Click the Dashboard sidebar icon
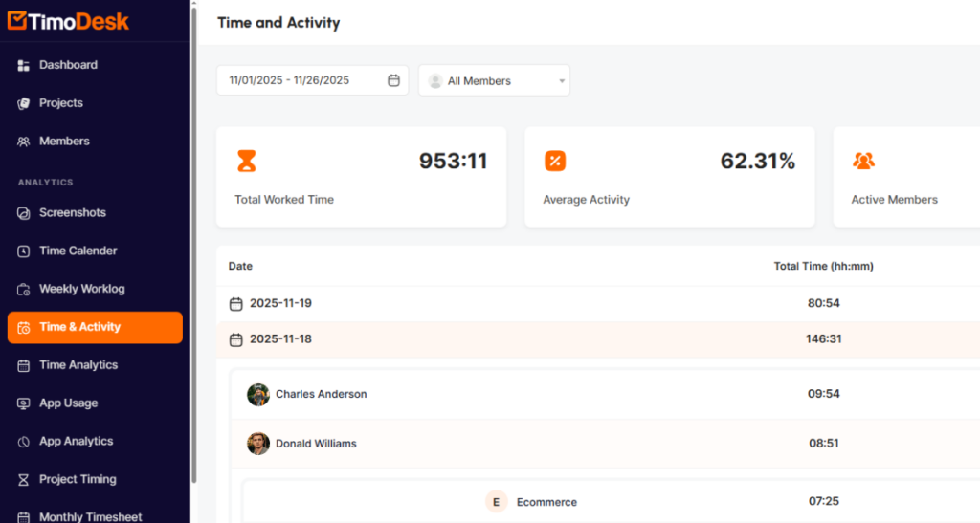 (24, 66)
